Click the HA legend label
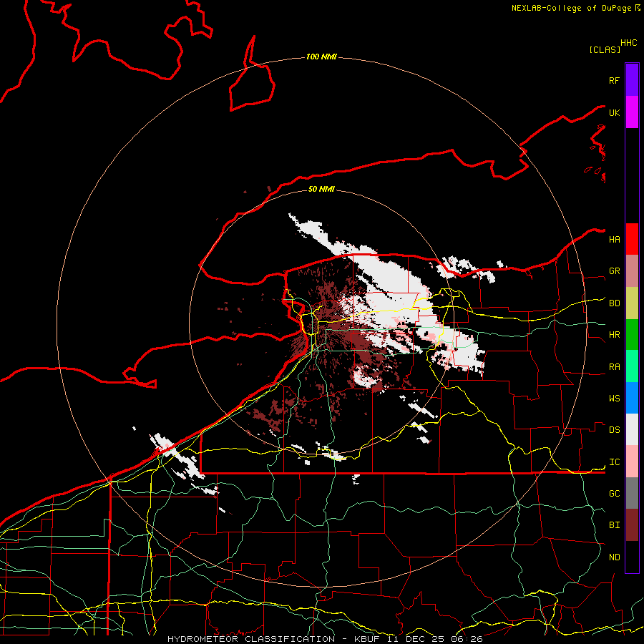The image size is (644, 644). coord(614,240)
